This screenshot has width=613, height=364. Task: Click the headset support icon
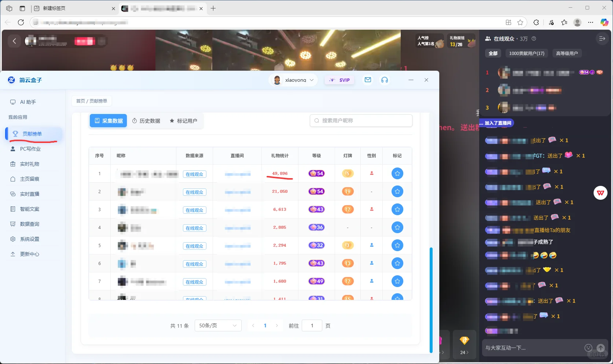[x=385, y=80]
